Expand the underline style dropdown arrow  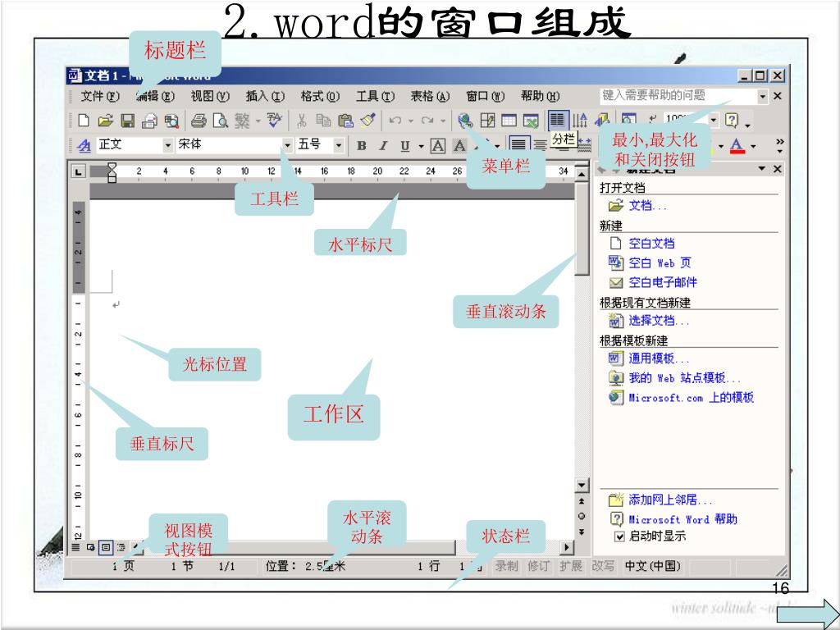coord(421,146)
